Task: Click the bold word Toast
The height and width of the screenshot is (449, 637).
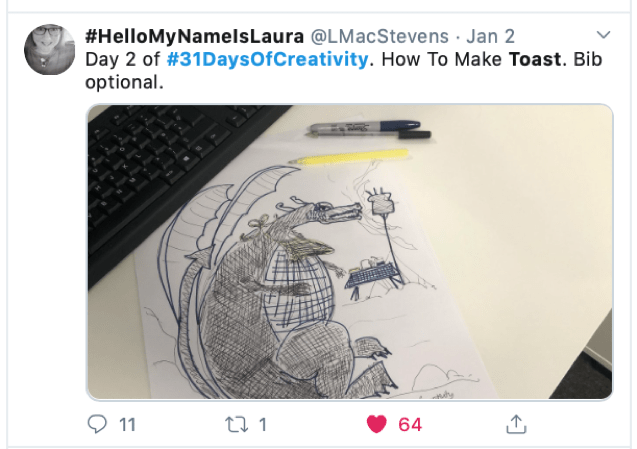Action: click(535, 59)
